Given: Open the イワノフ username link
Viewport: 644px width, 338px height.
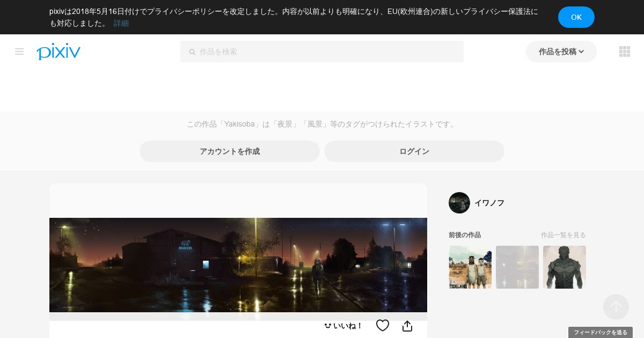Looking at the screenshot, I should point(489,203).
